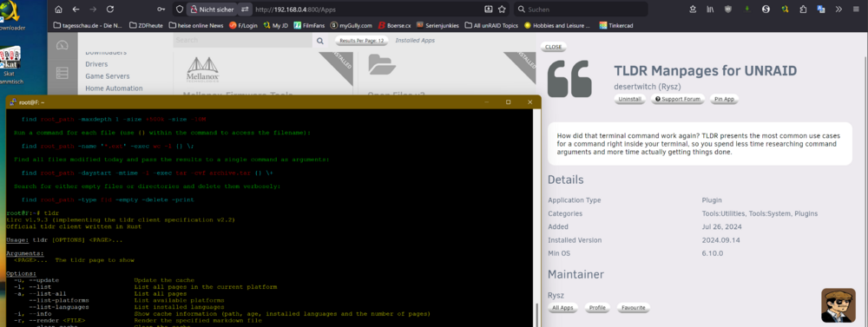Pin the app with Pin App
The image size is (868, 327).
(x=724, y=99)
